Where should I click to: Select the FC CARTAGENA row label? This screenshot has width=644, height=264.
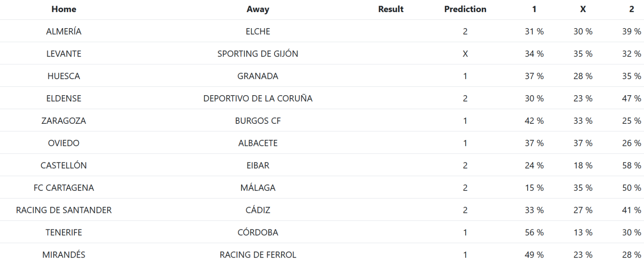64,188
